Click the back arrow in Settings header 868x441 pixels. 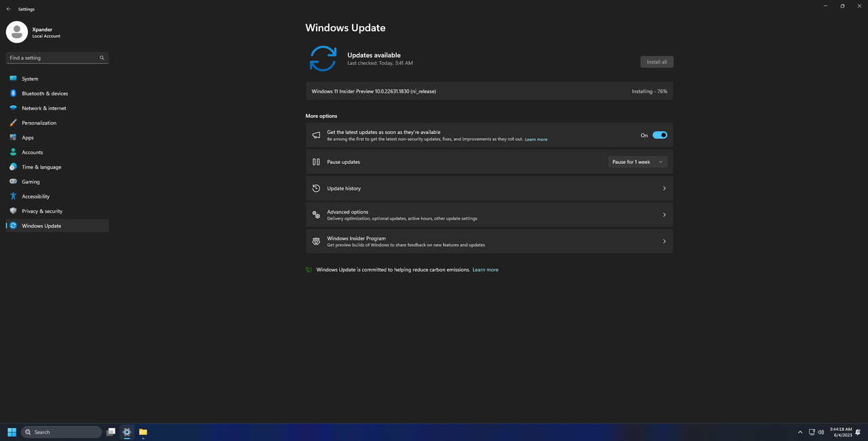(x=8, y=9)
